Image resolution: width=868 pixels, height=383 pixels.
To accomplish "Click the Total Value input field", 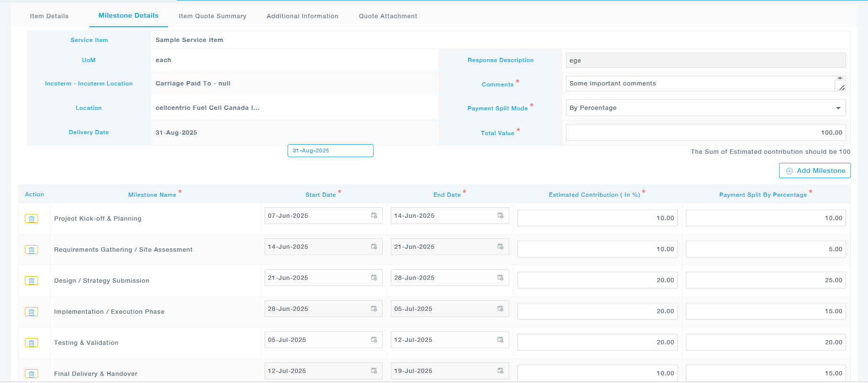I will (x=705, y=133).
